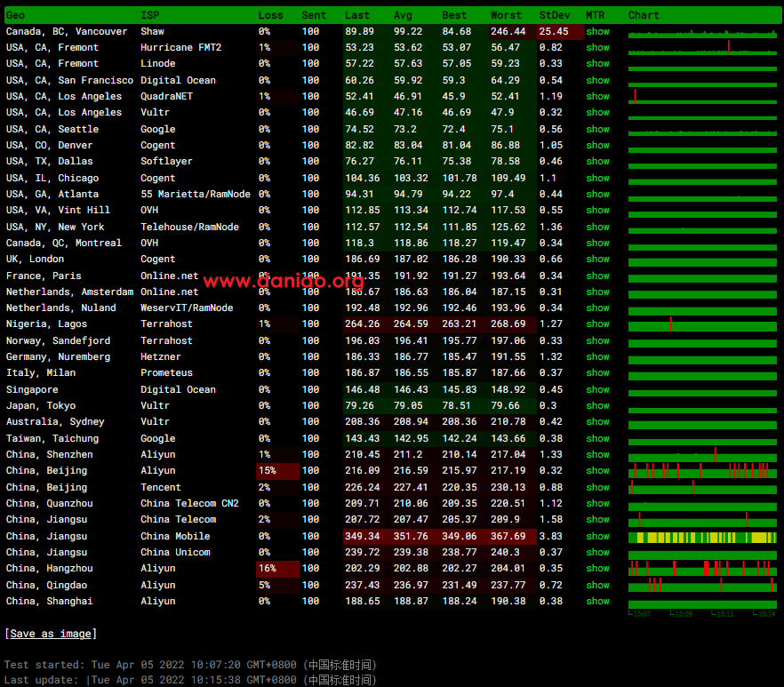Show MTR for Los Angeles QuadraNET
The height and width of the screenshot is (687, 784).
(597, 96)
